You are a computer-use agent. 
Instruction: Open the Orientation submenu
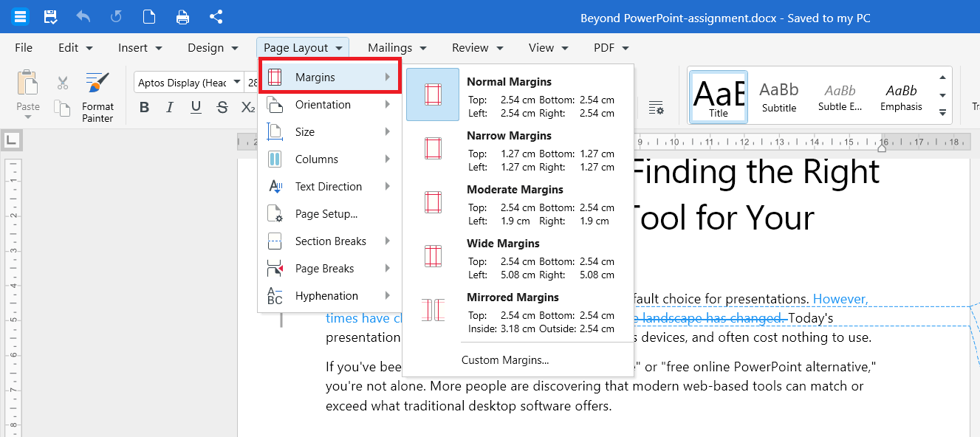pyautogui.click(x=329, y=105)
